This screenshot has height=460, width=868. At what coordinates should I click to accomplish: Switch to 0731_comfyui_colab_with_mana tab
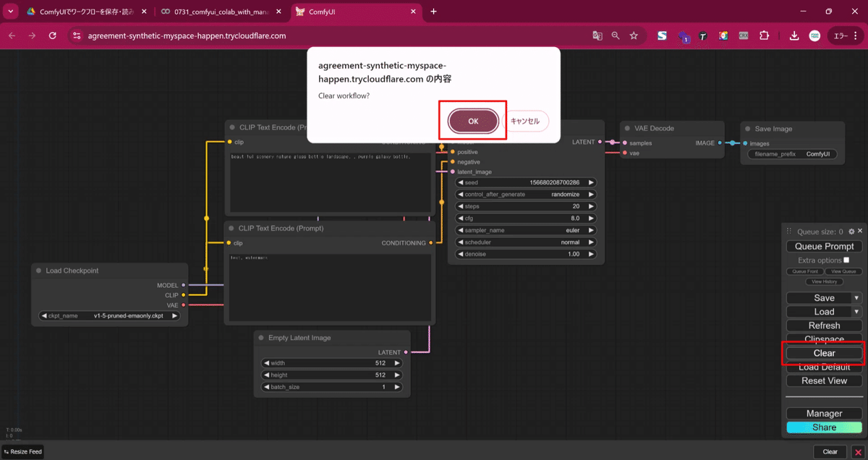tap(219, 12)
